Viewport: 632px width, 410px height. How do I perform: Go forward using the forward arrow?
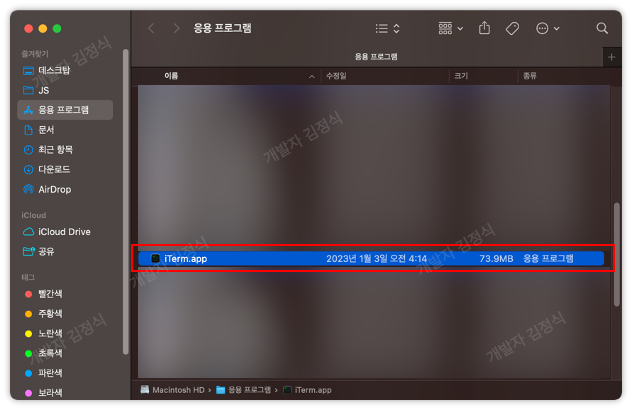click(x=176, y=28)
